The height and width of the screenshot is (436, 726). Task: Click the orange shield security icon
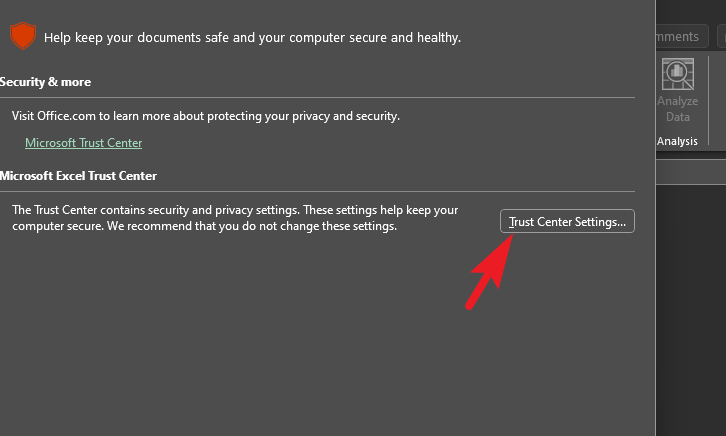23,36
